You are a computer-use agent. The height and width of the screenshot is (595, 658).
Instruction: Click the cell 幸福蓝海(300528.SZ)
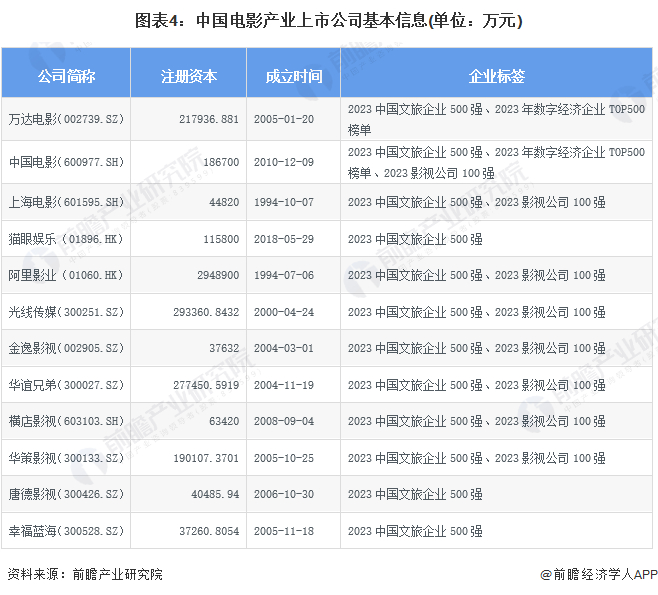pyautogui.click(x=66, y=531)
